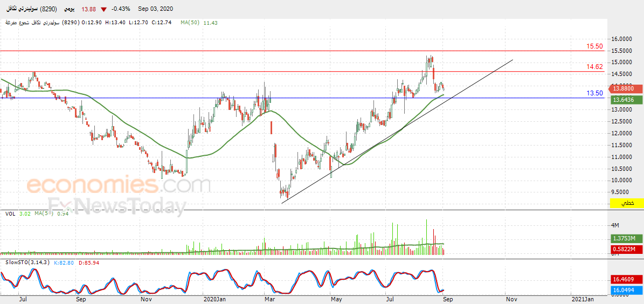Click the Sep 03, 2020 date text
This screenshot has height=304, width=644.
pyautogui.click(x=155, y=9)
